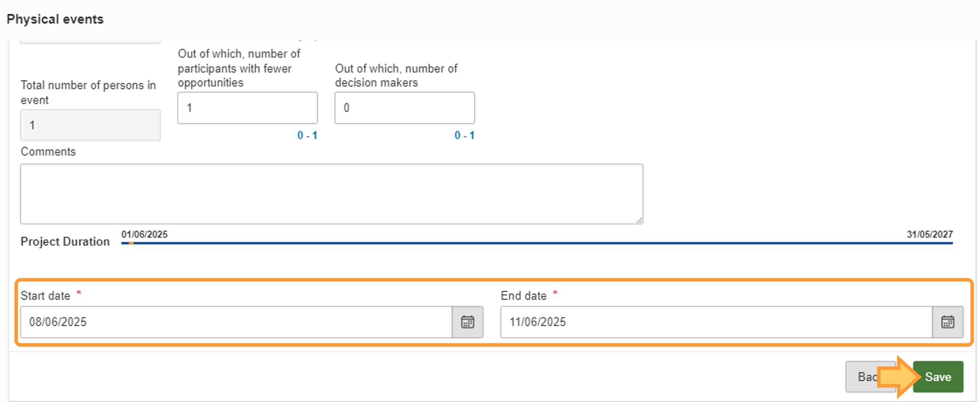Click the 0 - 1 range under decision makers
This screenshot has width=980, height=402.
point(464,135)
